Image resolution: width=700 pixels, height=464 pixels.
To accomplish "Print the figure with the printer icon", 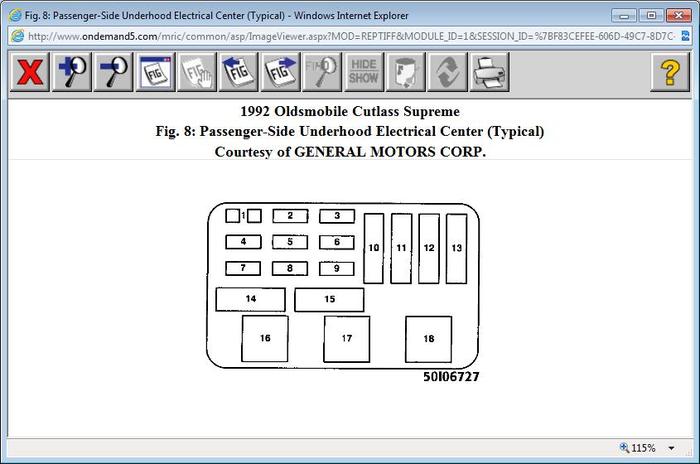I will 489,72.
